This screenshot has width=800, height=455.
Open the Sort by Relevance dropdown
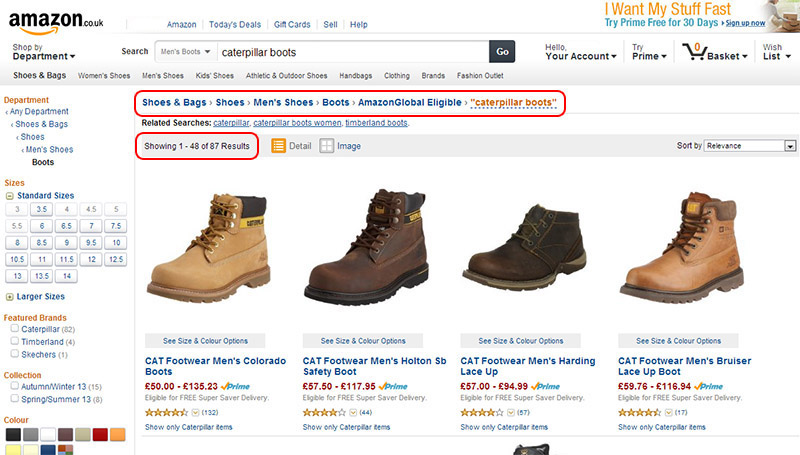tap(749, 146)
